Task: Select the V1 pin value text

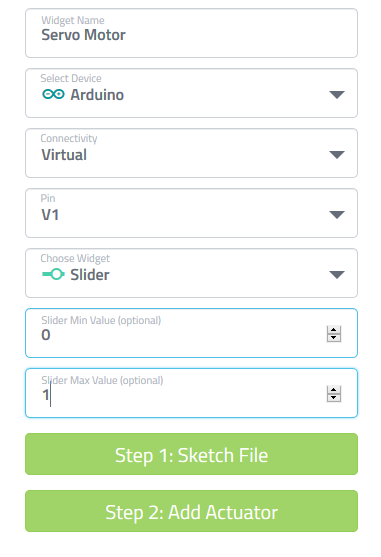Action: pyautogui.click(x=50, y=215)
